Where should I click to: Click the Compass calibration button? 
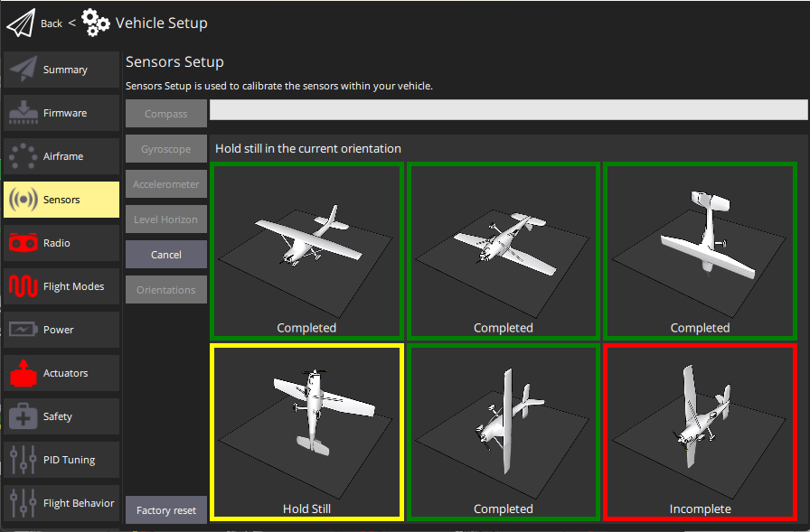tap(166, 114)
